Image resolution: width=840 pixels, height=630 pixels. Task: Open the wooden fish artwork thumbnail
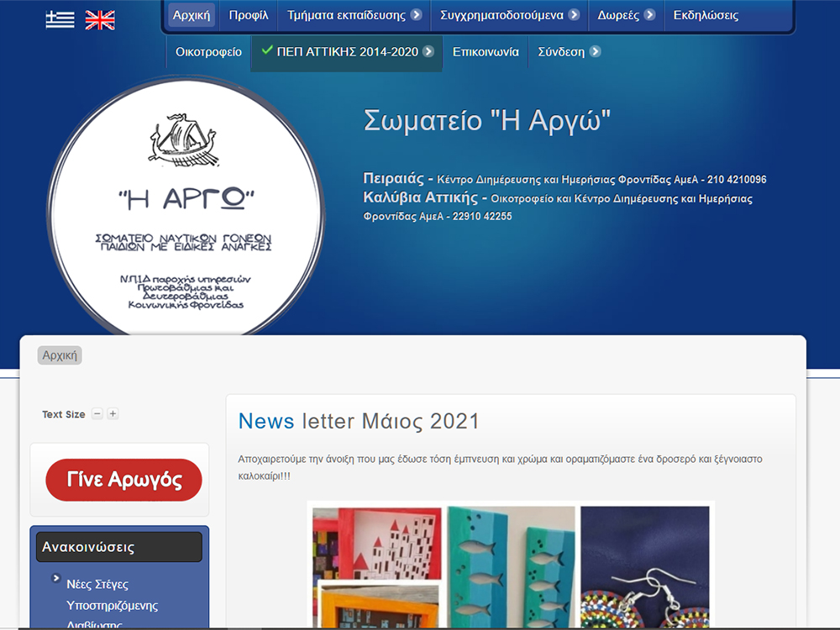(x=511, y=568)
